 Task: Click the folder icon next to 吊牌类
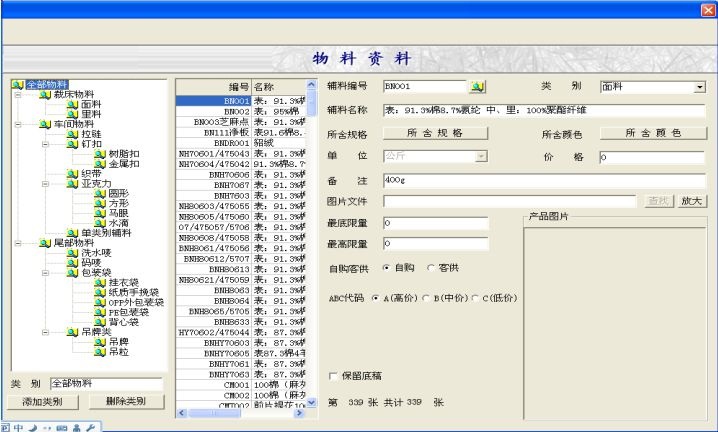coord(72,332)
